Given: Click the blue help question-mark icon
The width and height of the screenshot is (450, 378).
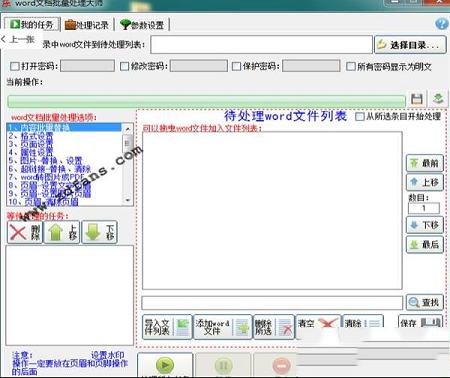Looking at the screenshot, I should pos(442,24).
